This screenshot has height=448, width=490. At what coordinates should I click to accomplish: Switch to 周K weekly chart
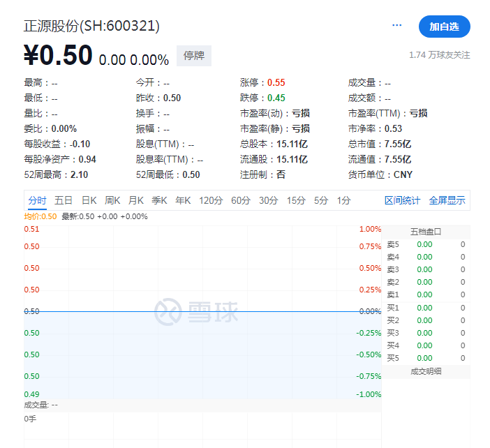(x=112, y=200)
